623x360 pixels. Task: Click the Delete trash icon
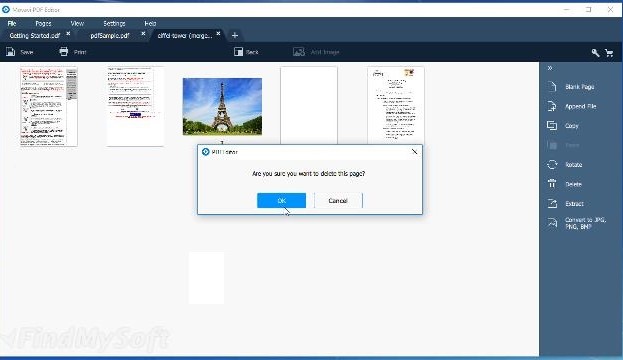pos(552,184)
